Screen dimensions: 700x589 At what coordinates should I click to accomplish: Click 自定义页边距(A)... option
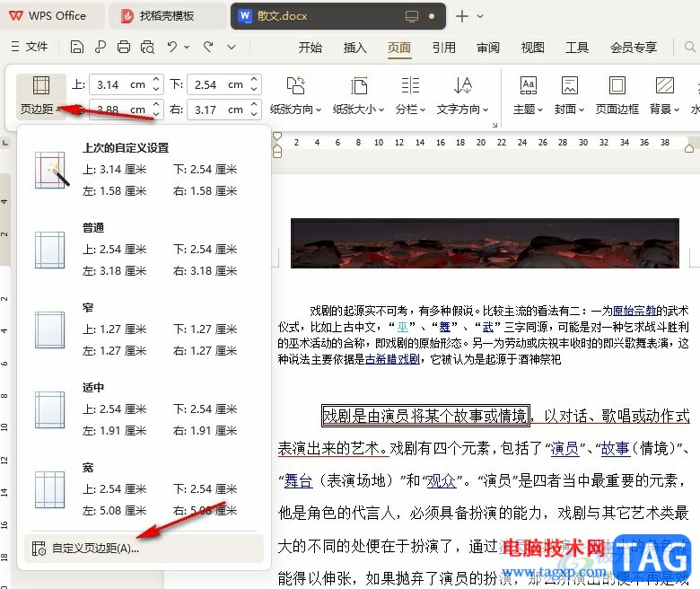(144, 549)
